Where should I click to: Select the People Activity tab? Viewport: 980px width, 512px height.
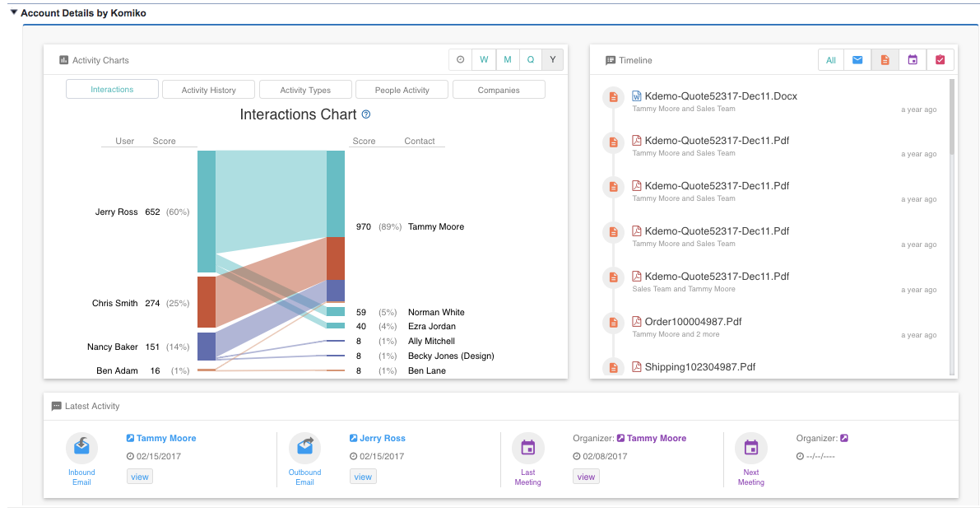click(402, 89)
